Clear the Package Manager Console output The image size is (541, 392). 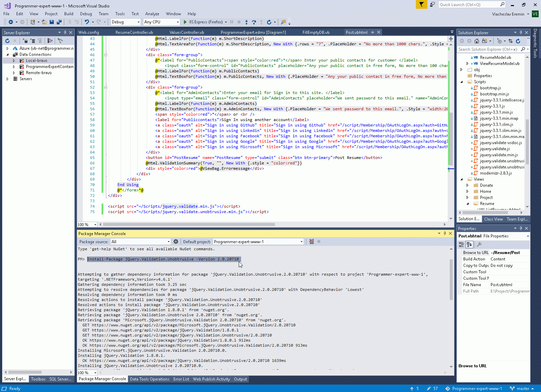(x=312, y=241)
